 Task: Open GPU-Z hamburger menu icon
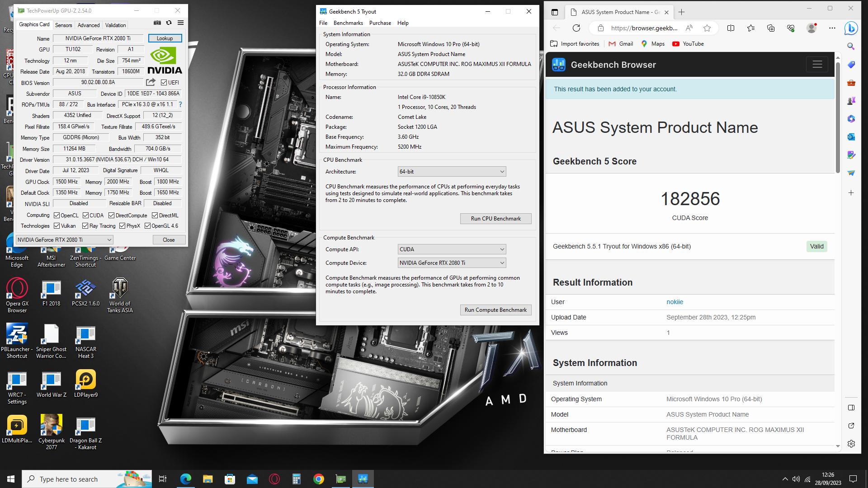[x=180, y=23]
